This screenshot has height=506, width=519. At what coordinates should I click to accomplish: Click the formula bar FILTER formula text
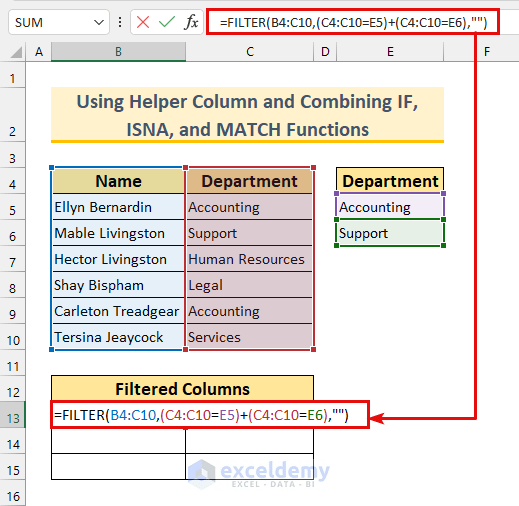pos(353,23)
